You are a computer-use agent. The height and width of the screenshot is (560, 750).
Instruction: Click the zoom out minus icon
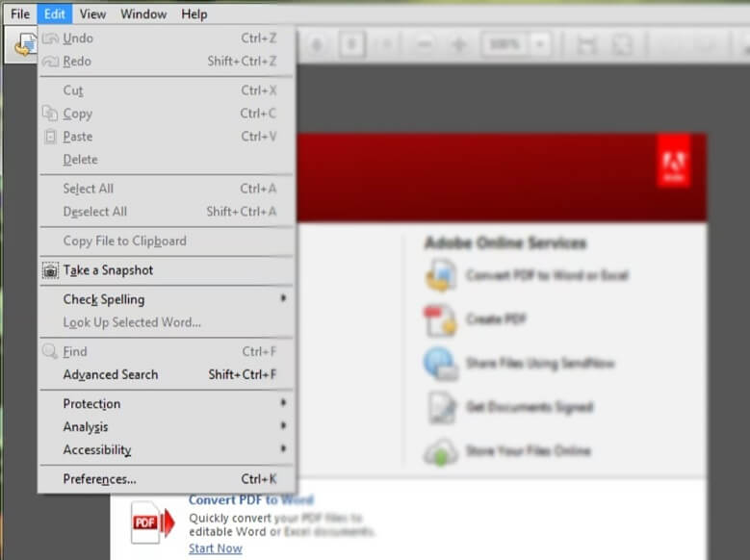coord(425,45)
